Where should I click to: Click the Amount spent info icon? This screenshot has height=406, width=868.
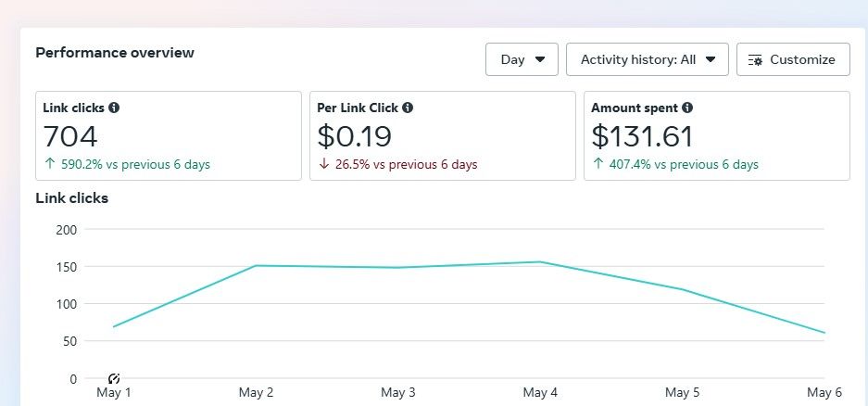pos(687,108)
